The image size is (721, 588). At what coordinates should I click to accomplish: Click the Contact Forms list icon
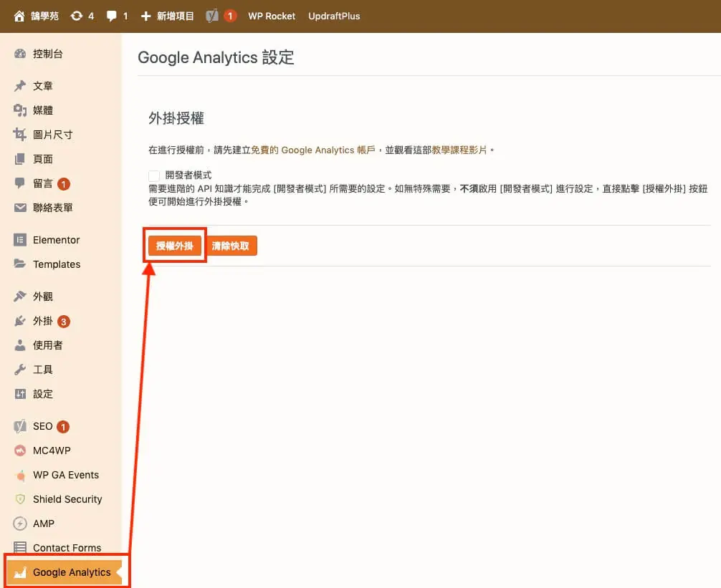tap(20, 548)
